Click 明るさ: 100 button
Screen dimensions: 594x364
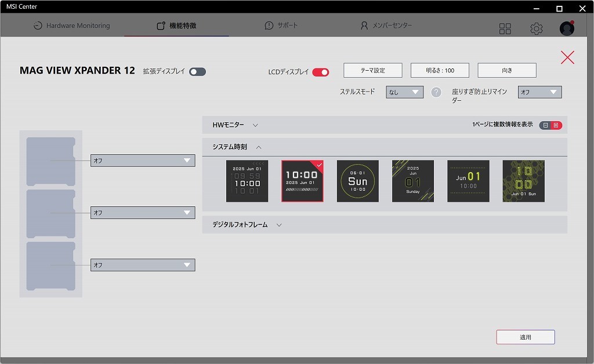coord(440,70)
